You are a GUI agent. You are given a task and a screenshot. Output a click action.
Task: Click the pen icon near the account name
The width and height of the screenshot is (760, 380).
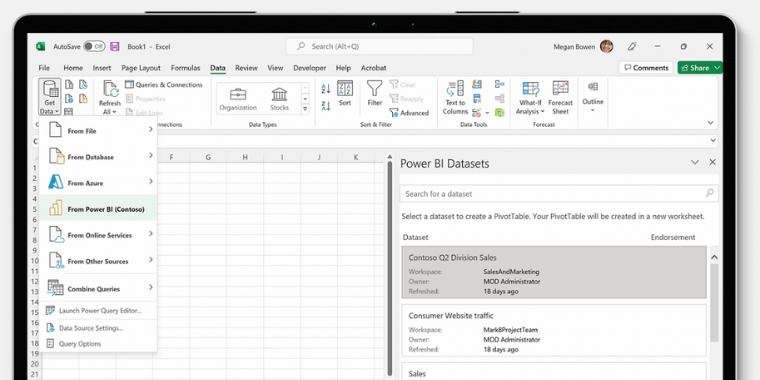632,47
